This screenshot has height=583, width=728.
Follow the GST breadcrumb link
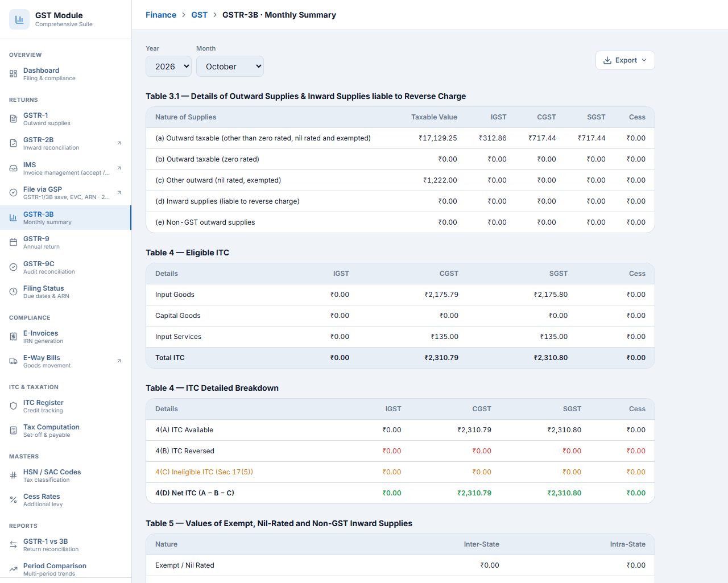199,15
